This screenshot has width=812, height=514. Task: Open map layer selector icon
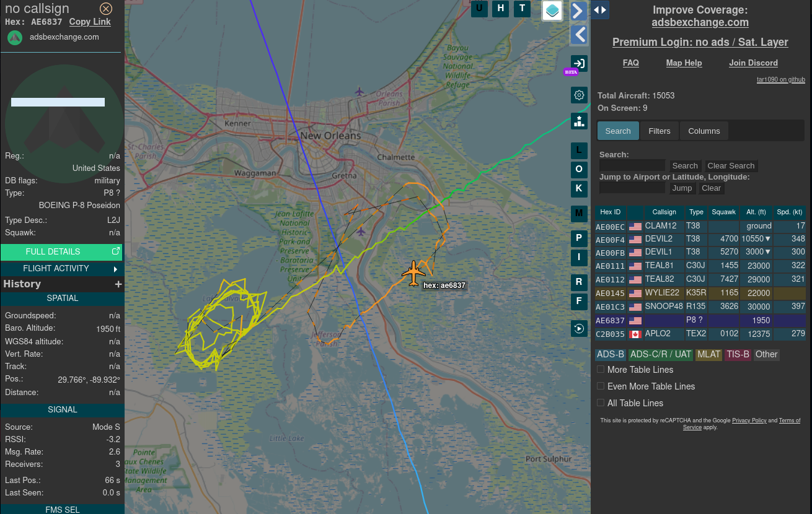[552, 11]
